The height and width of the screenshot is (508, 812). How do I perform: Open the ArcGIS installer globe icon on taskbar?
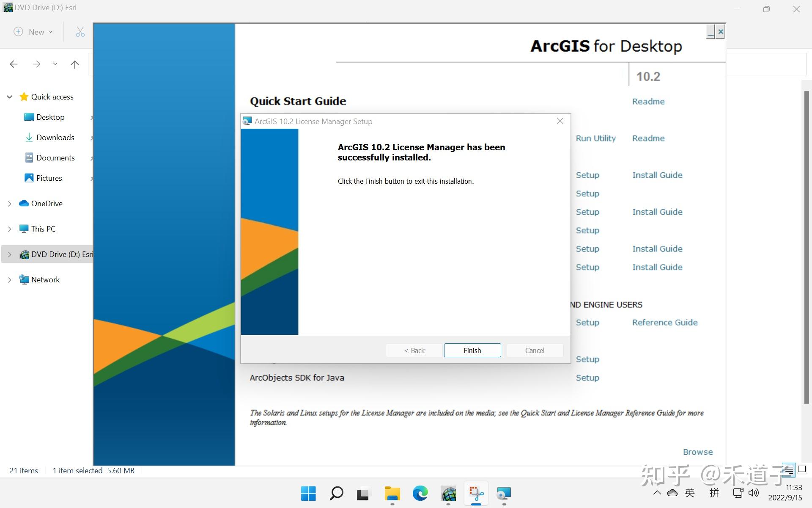[448, 493]
